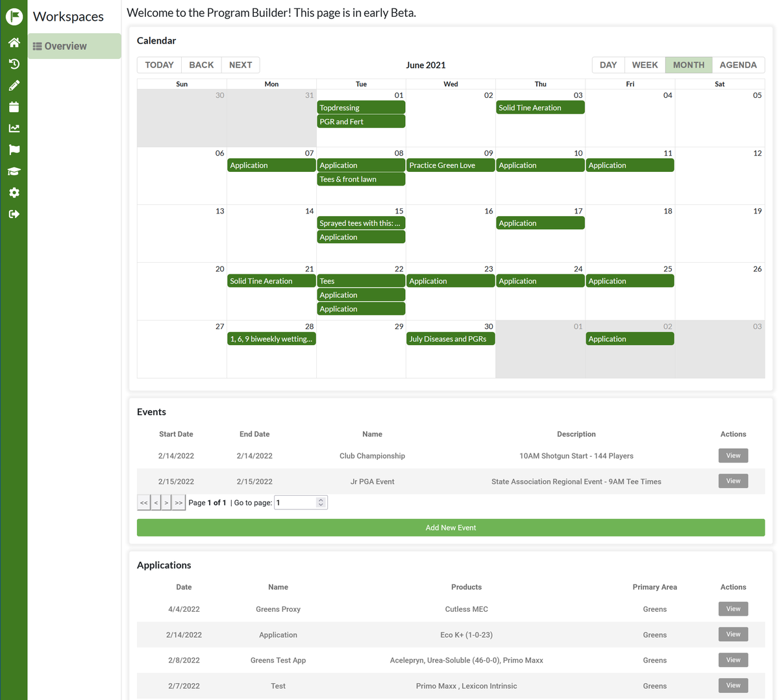
Task: View the Greens Test App application
Action: (x=733, y=660)
